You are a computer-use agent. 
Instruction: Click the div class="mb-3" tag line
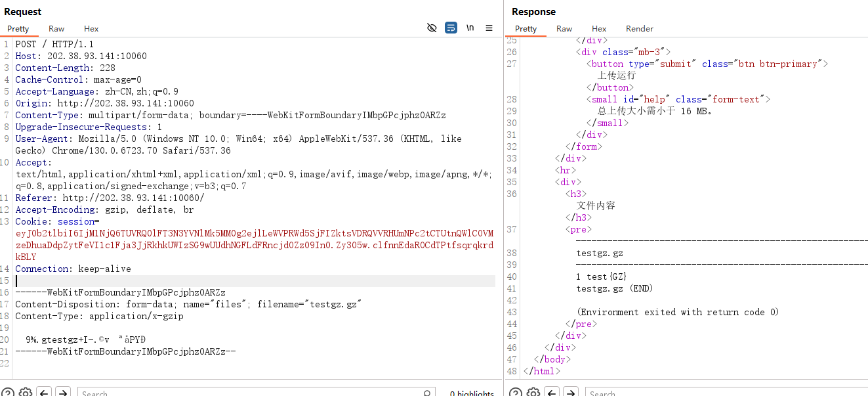(x=623, y=52)
